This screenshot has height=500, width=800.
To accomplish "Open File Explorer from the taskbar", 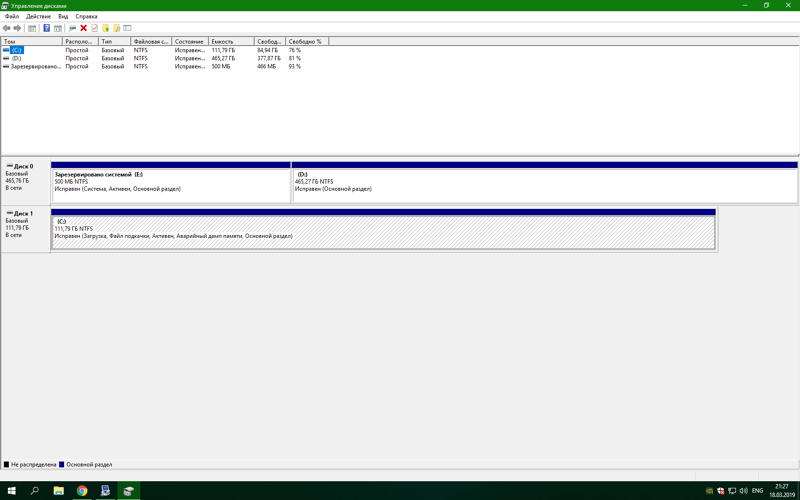I will (x=58, y=491).
